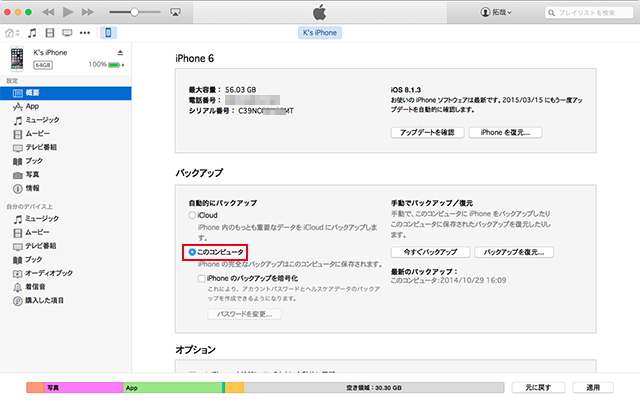Click the パスワードを変更 button
Image resolution: width=640 pixels, height=402 pixels.
(244, 314)
